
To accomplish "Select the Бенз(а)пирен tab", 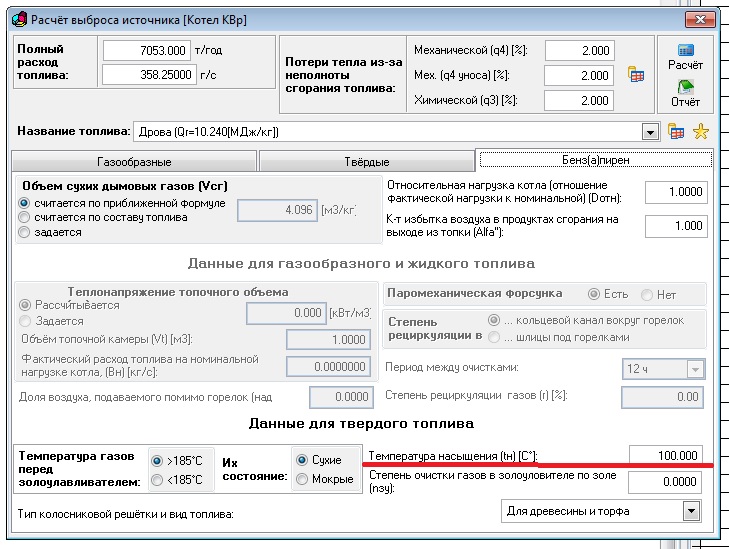I will click(594, 160).
